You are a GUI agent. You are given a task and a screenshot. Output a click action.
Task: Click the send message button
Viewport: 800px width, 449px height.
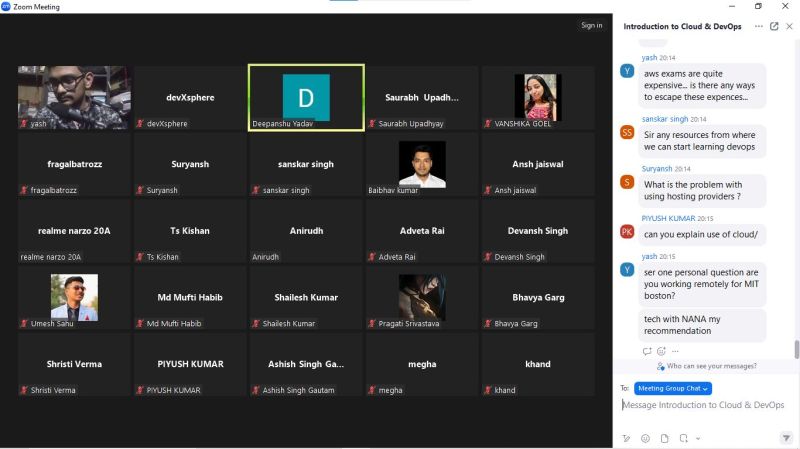[786, 438]
